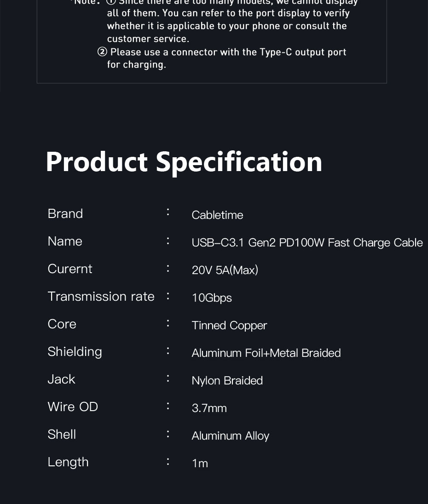Click USB-C3.1 Gen2 PD100W Fast Charge Cable text
This screenshot has width=428, height=504.
[307, 243]
